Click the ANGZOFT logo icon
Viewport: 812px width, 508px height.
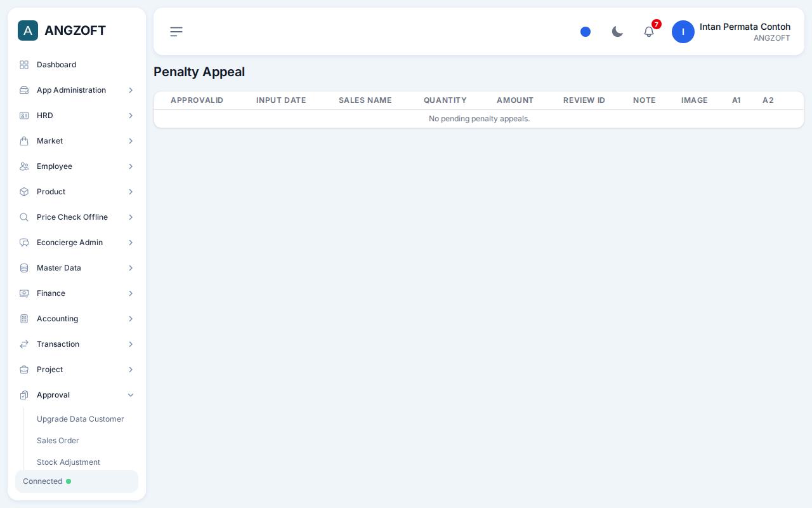click(28, 30)
